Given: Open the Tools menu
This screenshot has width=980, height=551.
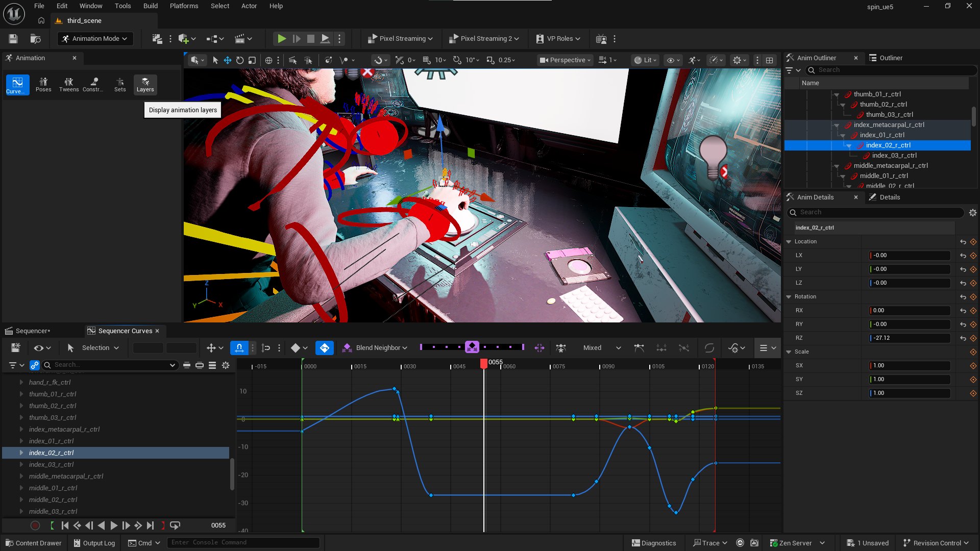Looking at the screenshot, I should coord(122,6).
